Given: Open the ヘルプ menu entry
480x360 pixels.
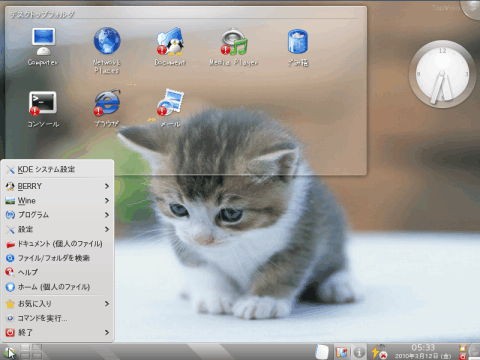Looking at the screenshot, I should coord(57,272).
